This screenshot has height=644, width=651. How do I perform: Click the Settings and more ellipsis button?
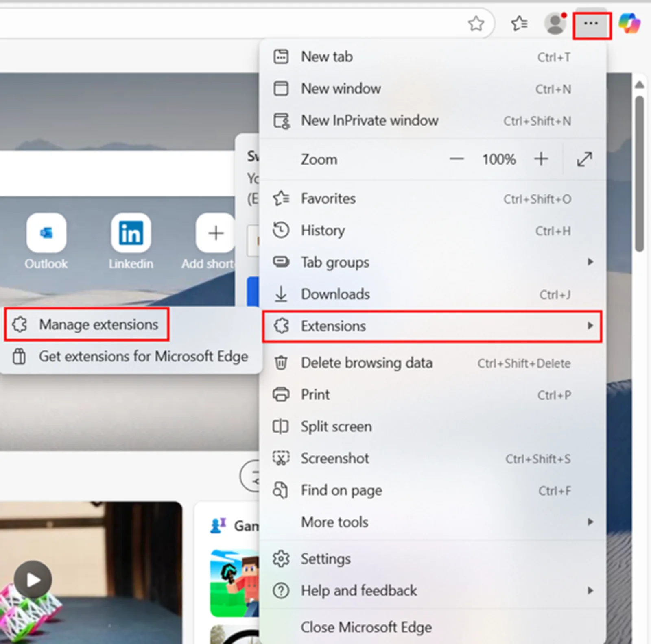[591, 25]
